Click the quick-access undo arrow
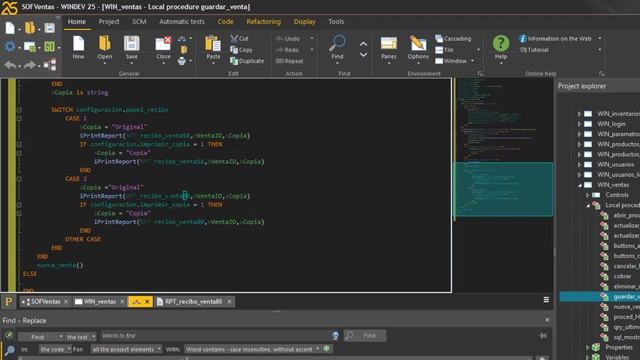Image resolution: width=640 pixels, height=360 pixels. [10, 64]
